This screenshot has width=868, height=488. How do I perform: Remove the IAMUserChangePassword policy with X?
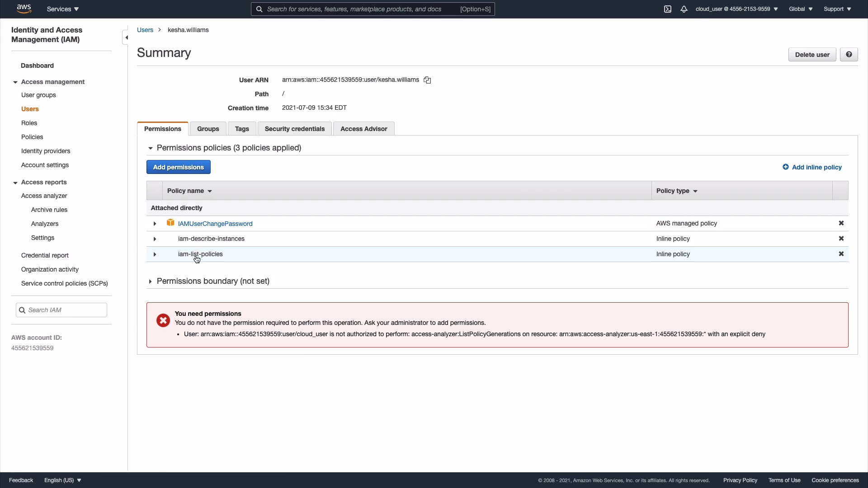pyautogui.click(x=841, y=223)
